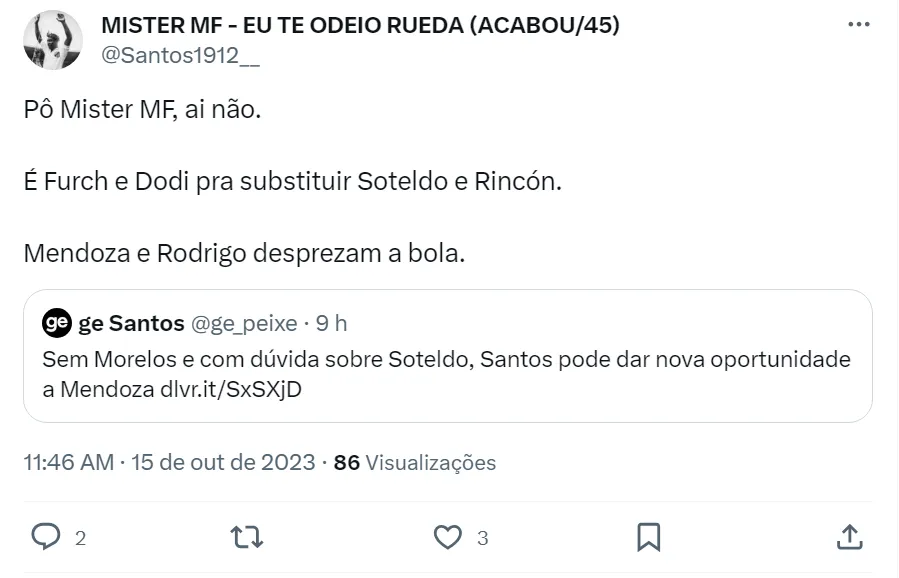
Task: Open the @Santos1912__ handle link
Action: click(x=181, y=55)
